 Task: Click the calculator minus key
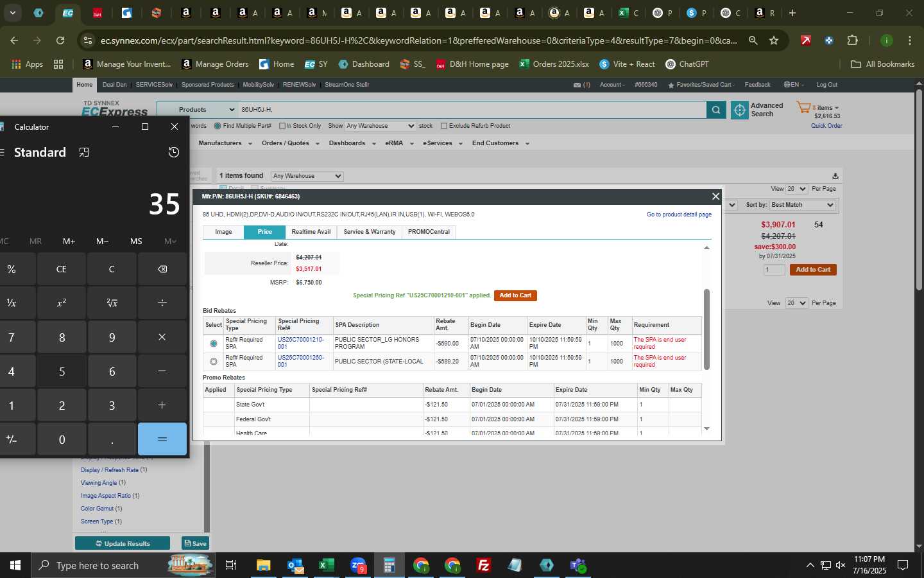pos(162,371)
